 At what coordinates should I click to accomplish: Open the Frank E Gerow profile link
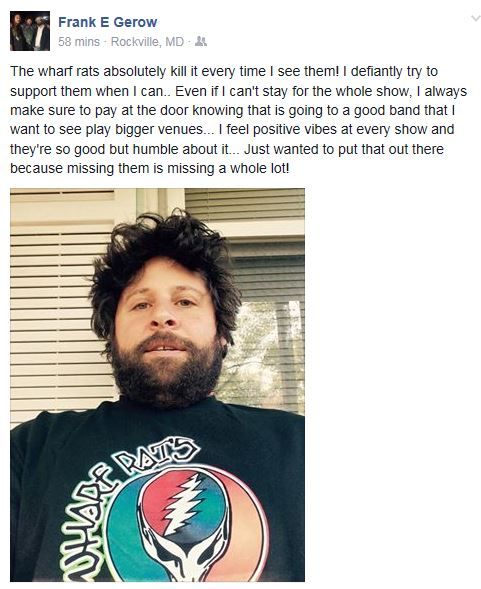(107, 22)
